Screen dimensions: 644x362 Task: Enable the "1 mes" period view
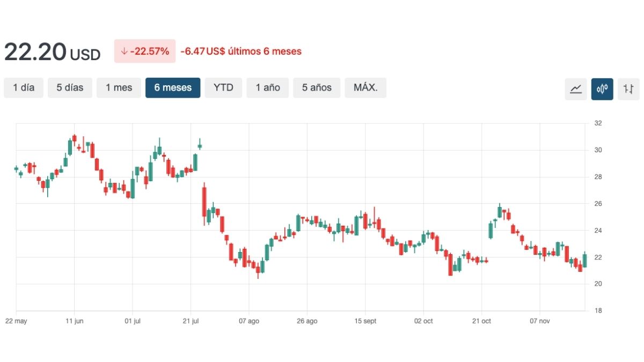(x=119, y=87)
